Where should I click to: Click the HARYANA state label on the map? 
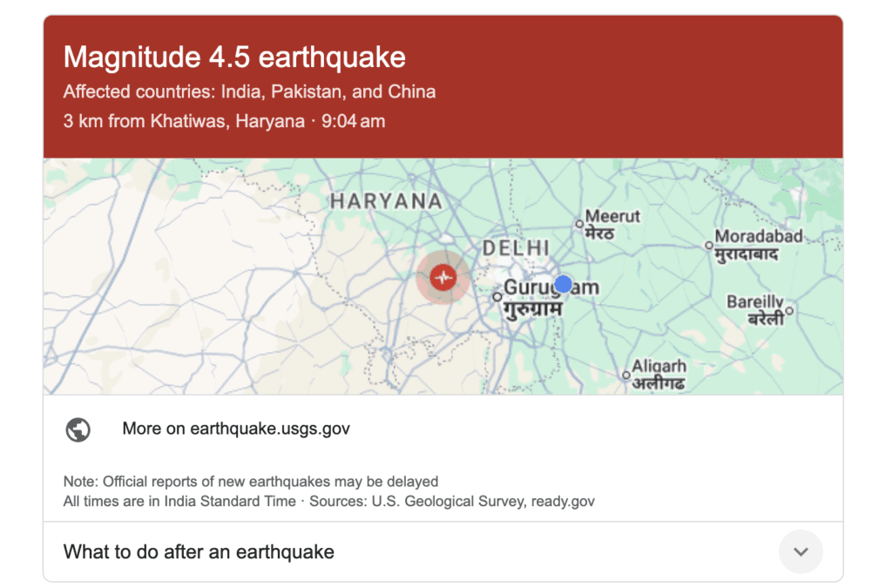[386, 201]
